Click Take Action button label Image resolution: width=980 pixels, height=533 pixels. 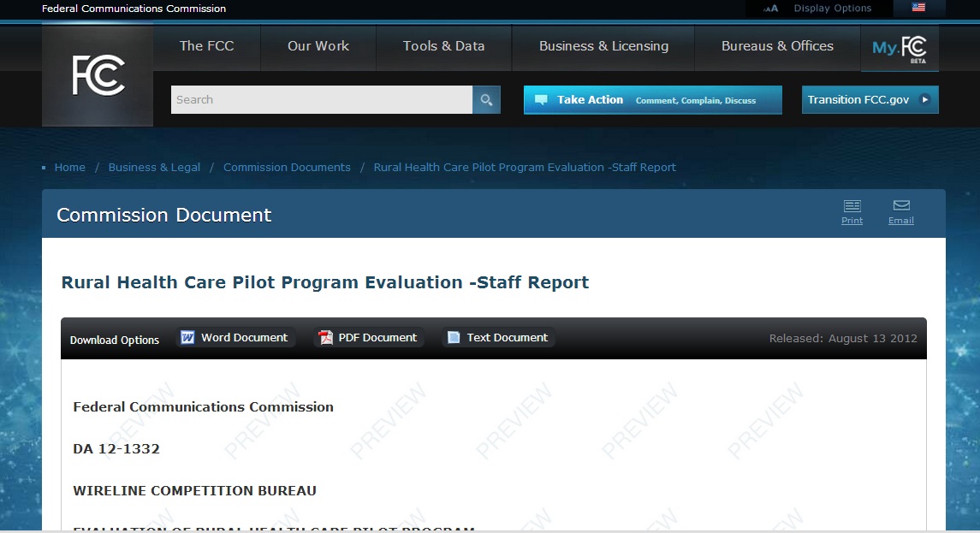coord(590,100)
